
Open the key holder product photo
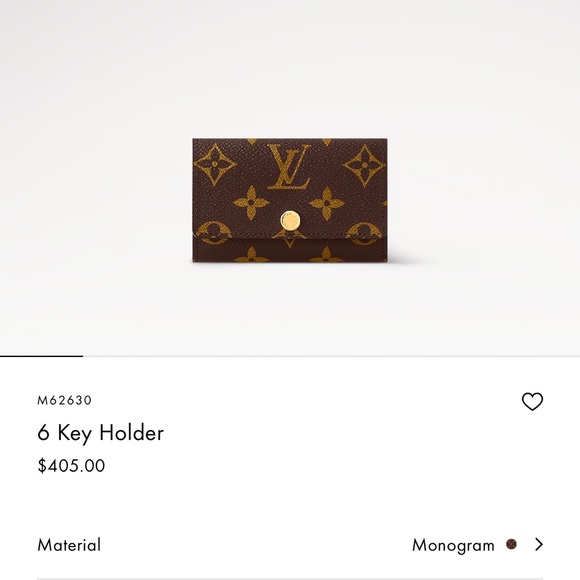pyautogui.click(x=290, y=200)
